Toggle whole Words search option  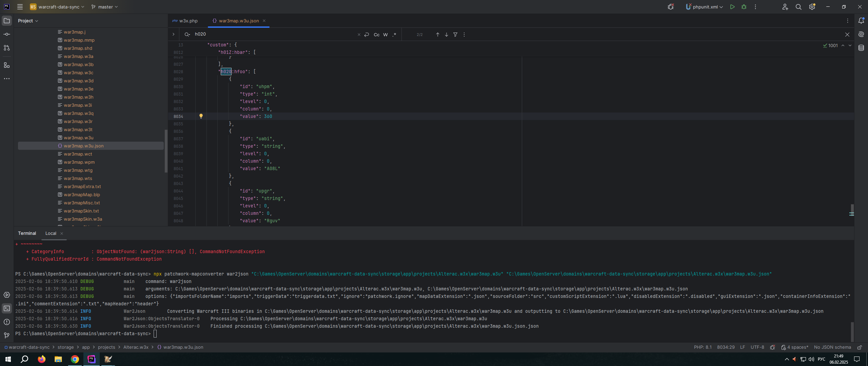(386, 35)
